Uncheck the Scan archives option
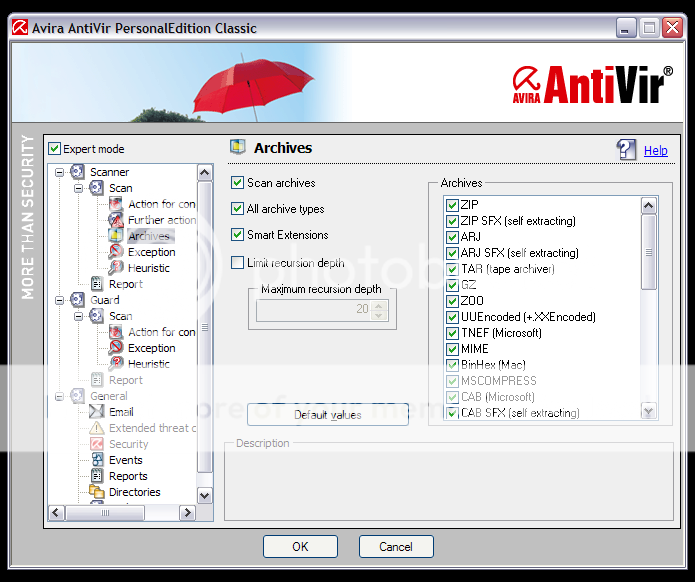Viewport: 695px width, 582px height. [x=238, y=183]
